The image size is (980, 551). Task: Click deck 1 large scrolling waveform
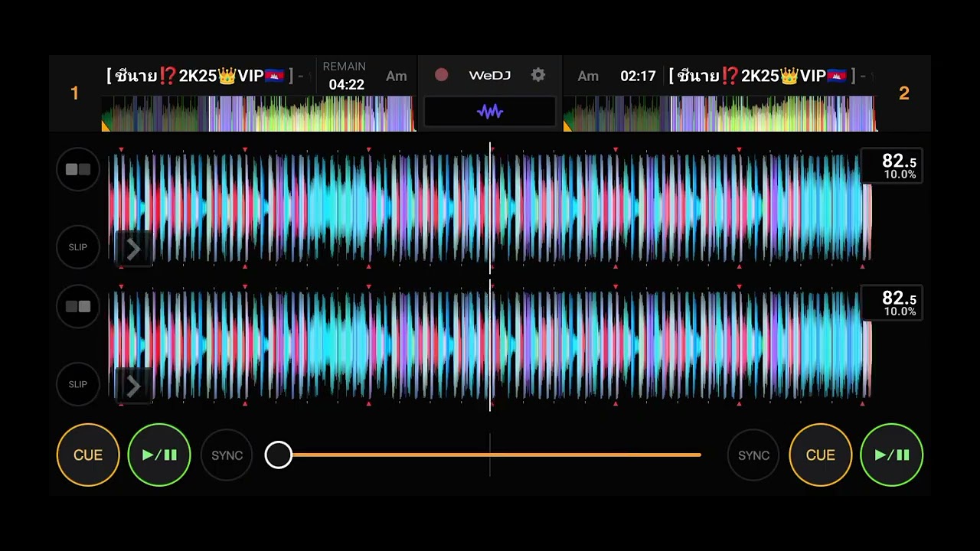[x=490, y=207]
